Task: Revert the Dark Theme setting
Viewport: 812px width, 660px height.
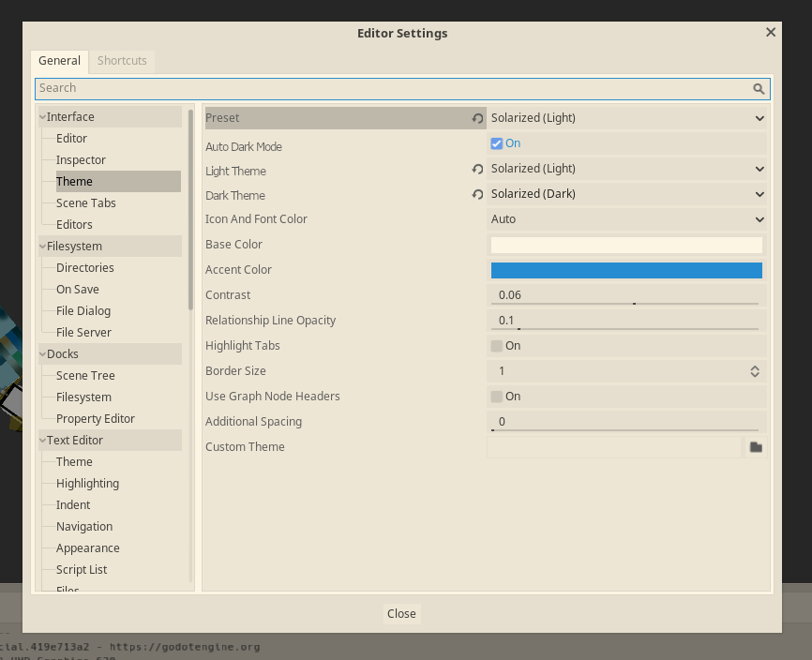Action: 477,194
